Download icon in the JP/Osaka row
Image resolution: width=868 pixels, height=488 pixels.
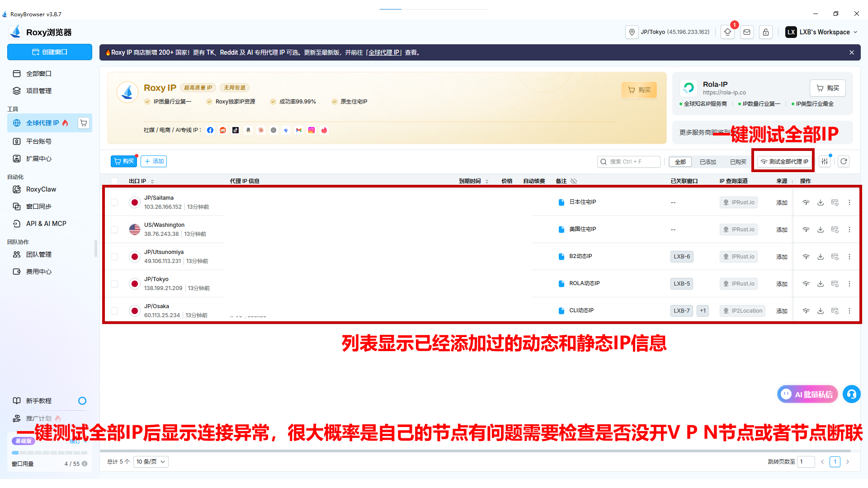point(821,311)
